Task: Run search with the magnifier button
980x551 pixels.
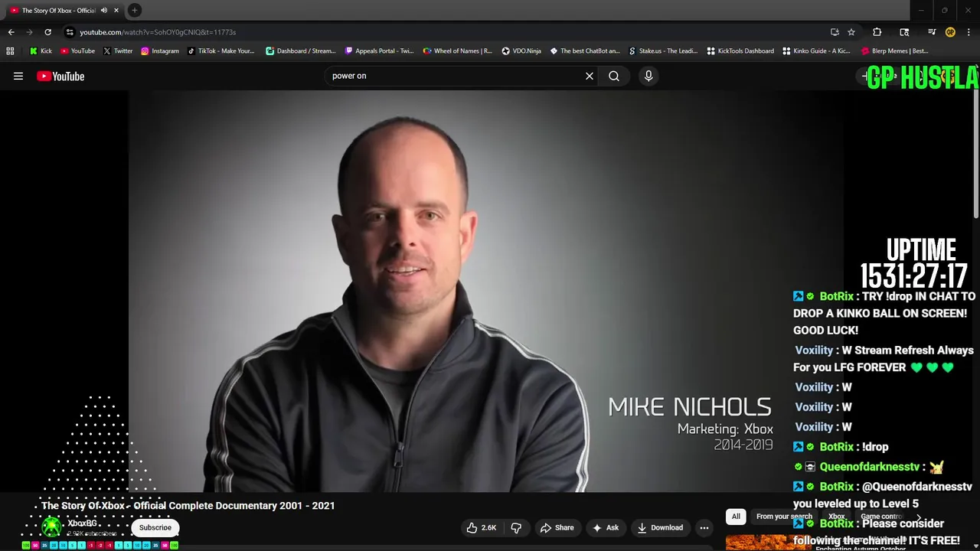Action: [x=614, y=76]
